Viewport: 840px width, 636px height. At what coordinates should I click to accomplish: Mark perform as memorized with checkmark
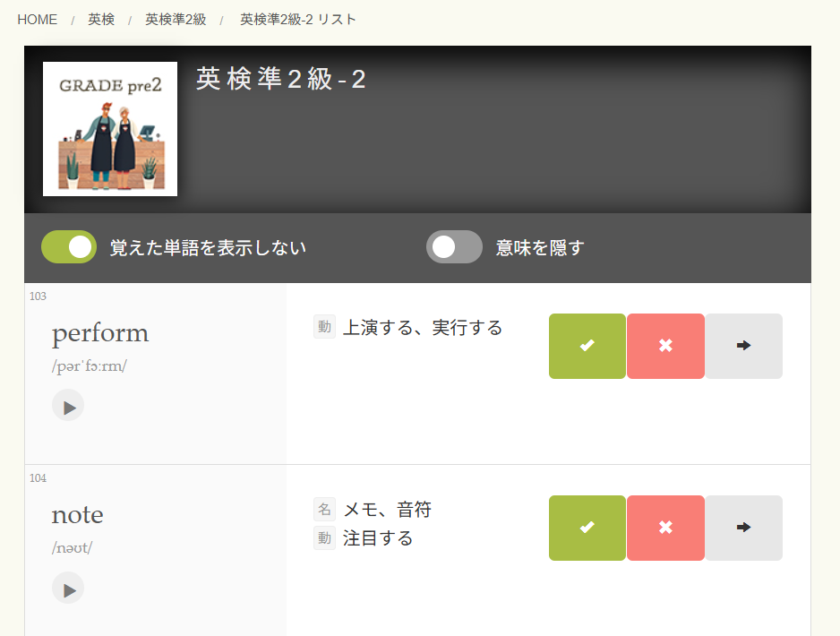tap(587, 346)
